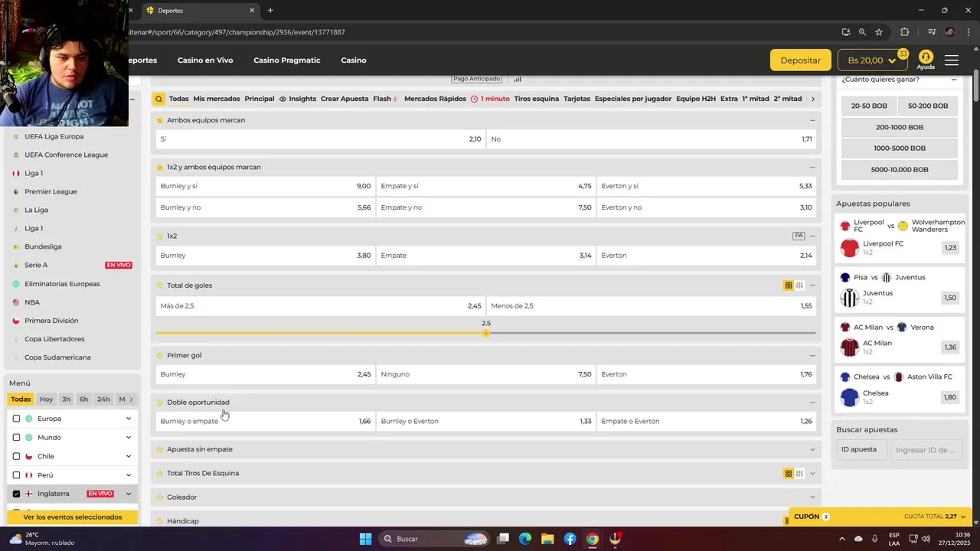
Task: Open the Insights tab
Action: [x=298, y=99]
